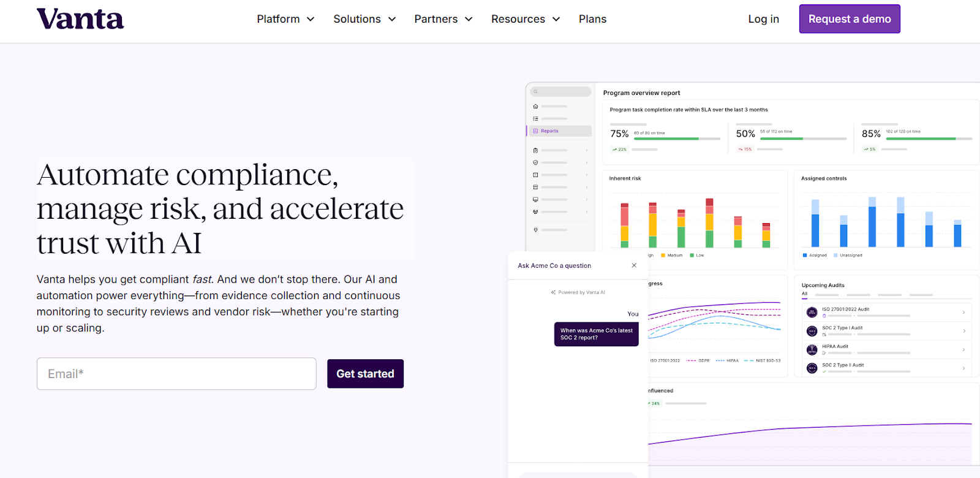Expand the monitor sidebar row chevron
The image size is (980, 478).
click(x=587, y=199)
